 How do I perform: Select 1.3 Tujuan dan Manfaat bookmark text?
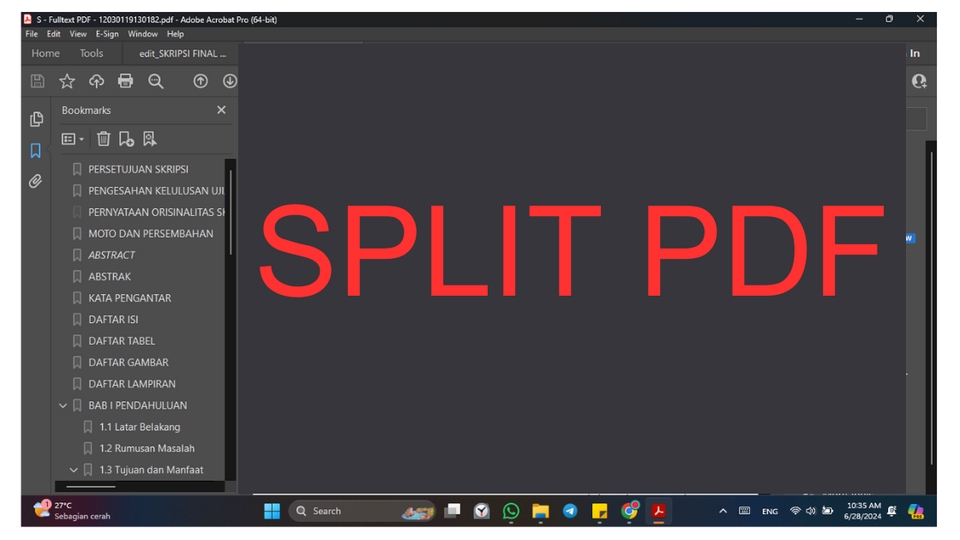click(151, 470)
